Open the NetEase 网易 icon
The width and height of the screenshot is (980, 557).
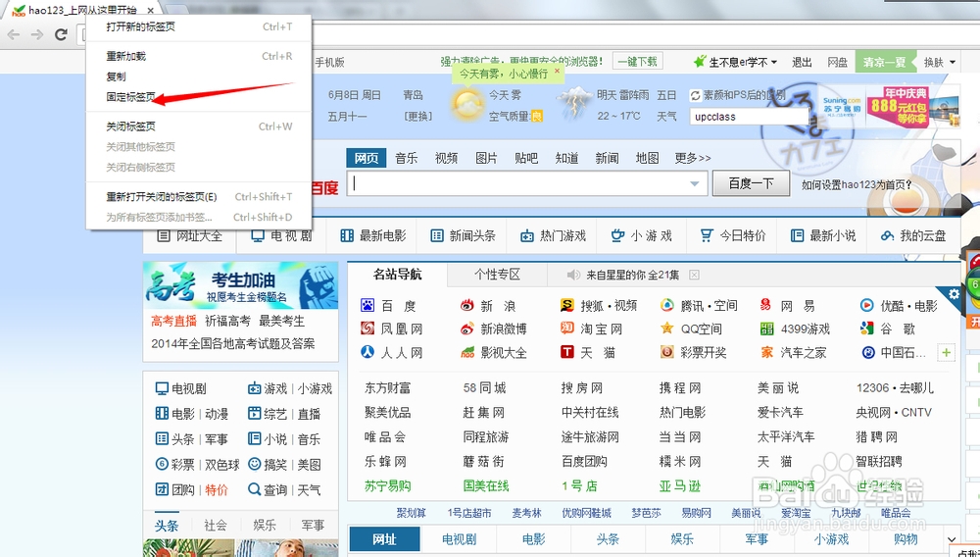766,305
